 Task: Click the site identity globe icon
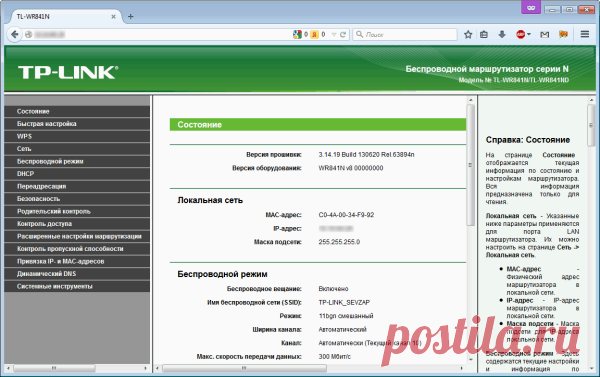(28, 34)
